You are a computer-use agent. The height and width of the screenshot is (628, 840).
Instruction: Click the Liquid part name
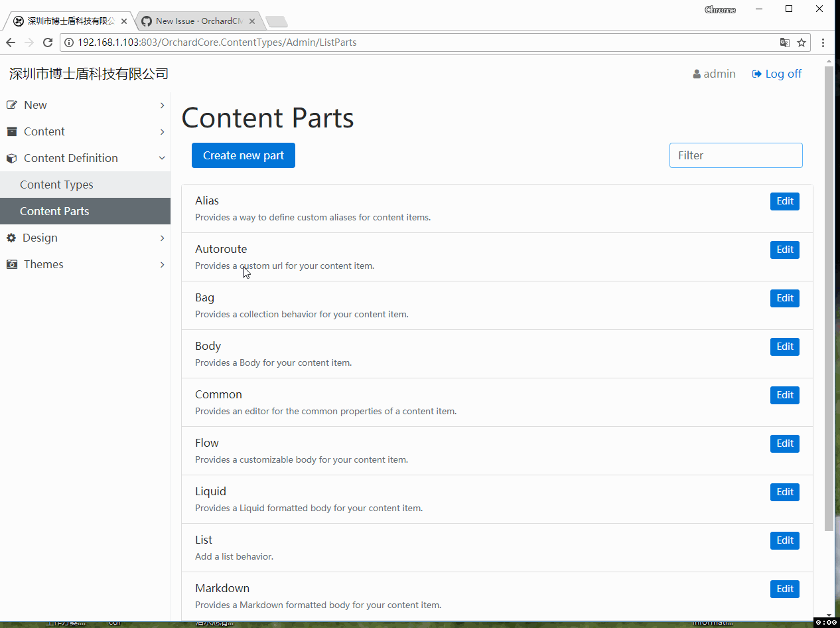pyautogui.click(x=210, y=491)
